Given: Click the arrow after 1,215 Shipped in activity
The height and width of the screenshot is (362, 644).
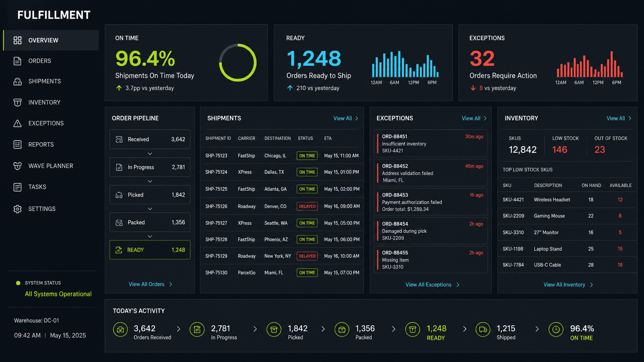Looking at the screenshot, I should (537, 329).
